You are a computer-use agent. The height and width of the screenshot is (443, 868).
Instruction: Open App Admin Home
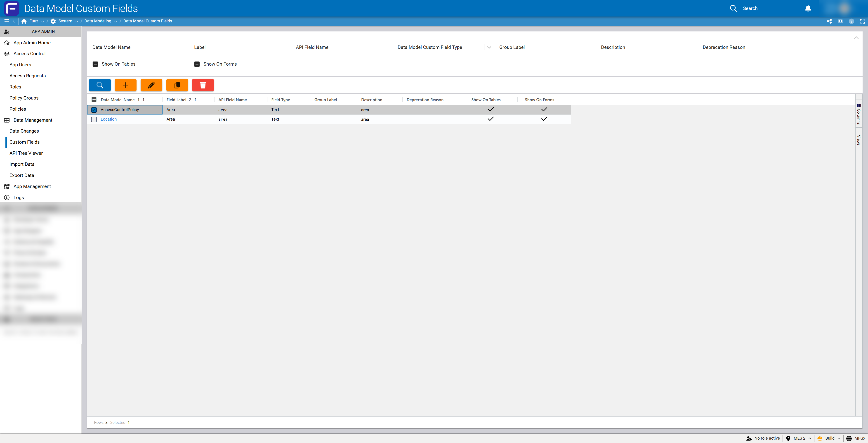[x=32, y=43]
